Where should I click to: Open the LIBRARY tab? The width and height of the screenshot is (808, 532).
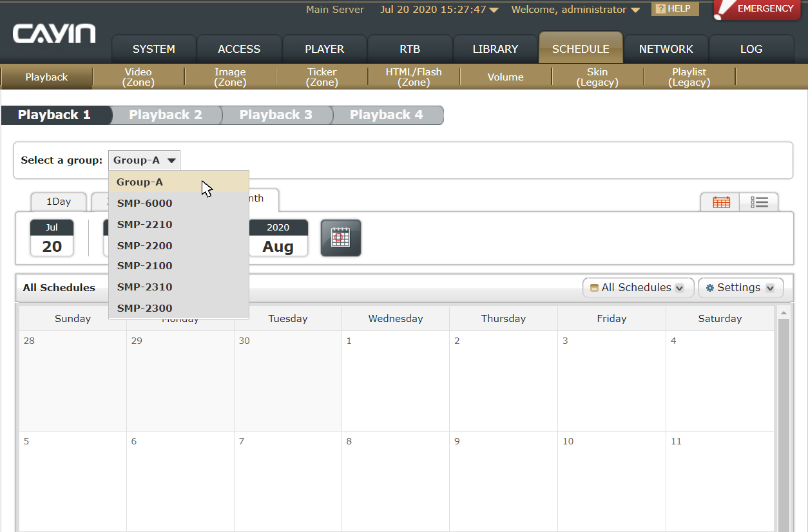point(495,49)
